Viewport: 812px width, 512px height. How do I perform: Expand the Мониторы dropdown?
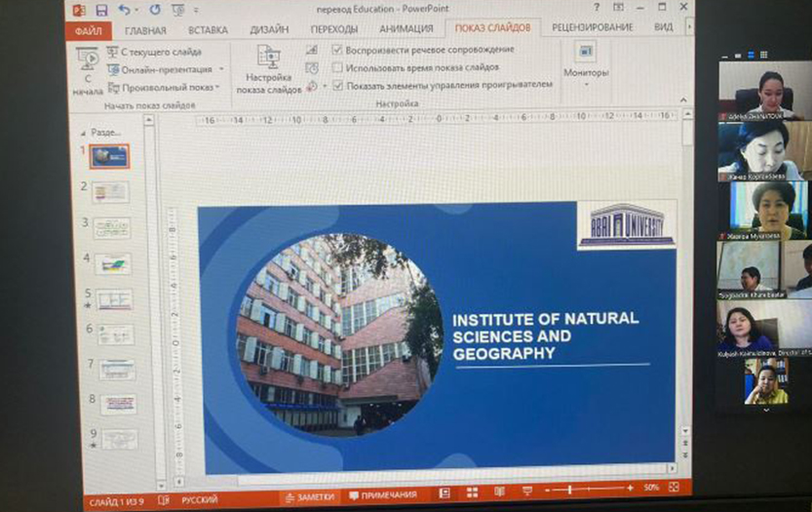[x=586, y=85]
